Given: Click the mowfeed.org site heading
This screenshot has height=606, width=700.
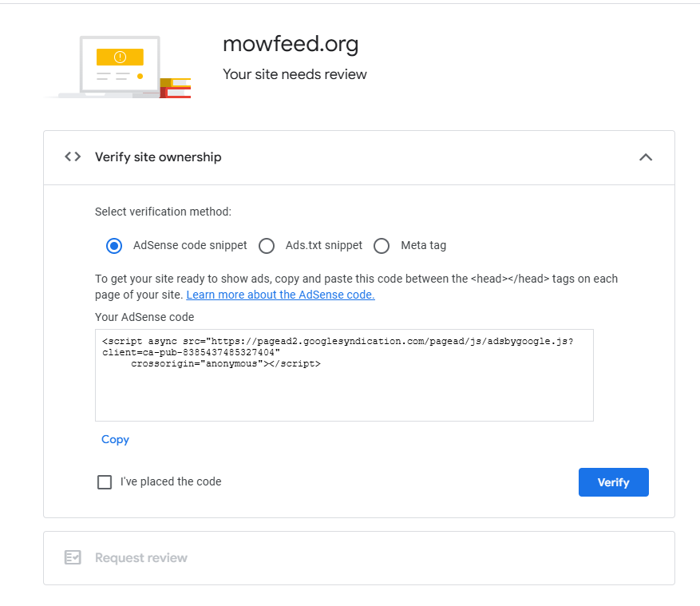Looking at the screenshot, I should click(x=291, y=45).
